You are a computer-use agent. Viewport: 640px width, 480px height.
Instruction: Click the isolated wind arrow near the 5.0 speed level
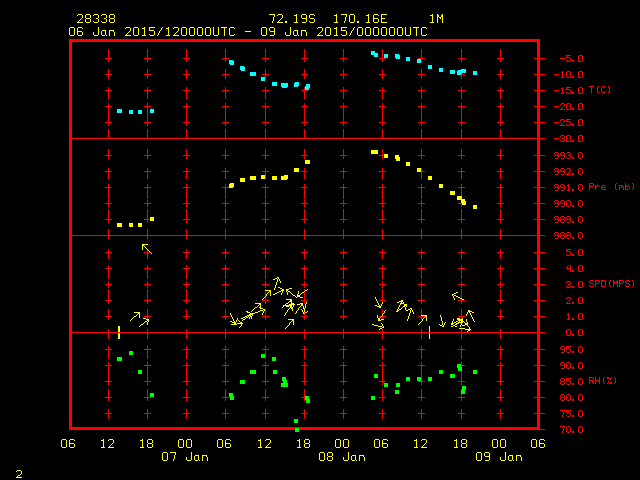tap(147, 249)
